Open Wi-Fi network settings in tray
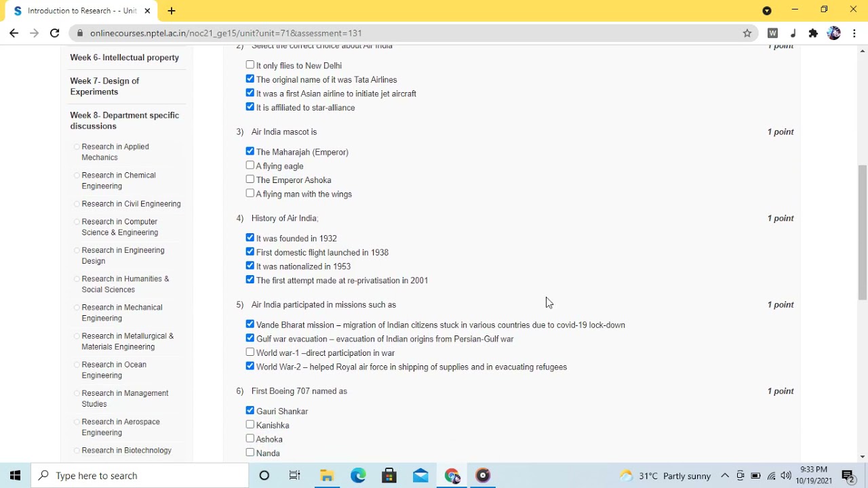This screenshot has width=868, height=488. click(771, 476)
